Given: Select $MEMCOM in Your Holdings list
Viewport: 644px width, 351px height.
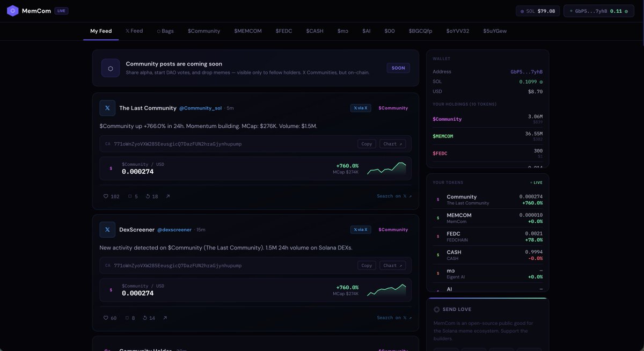Looking at the screenshot, I should (487, 136).
